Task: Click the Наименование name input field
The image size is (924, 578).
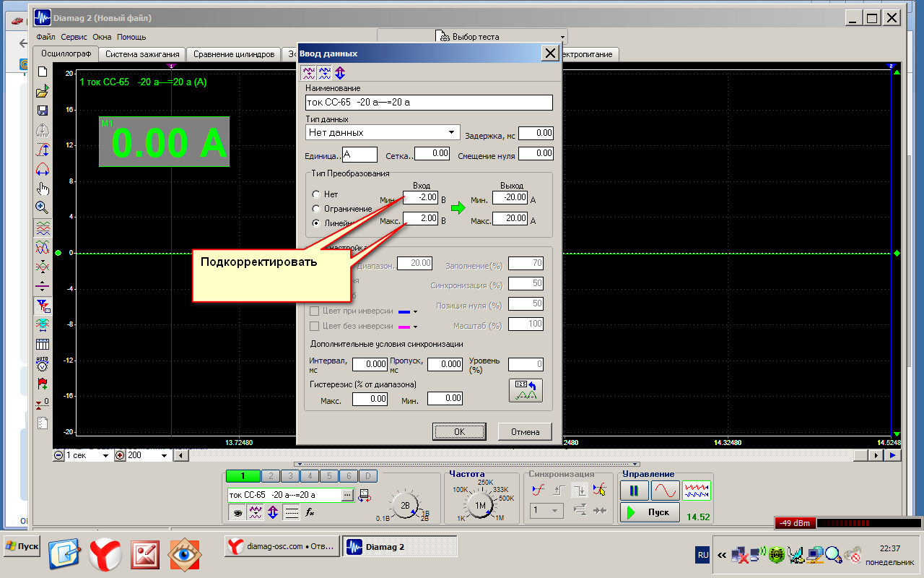Action: point(429,103)
